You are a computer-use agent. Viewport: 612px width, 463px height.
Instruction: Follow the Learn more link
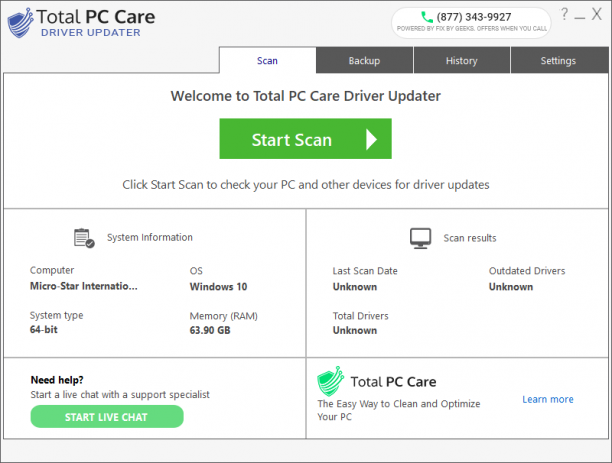[x=548, y=399]
